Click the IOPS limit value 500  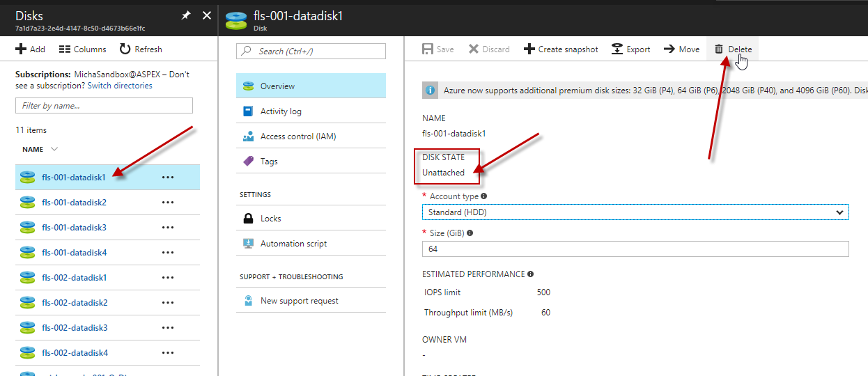coord(543,292)
